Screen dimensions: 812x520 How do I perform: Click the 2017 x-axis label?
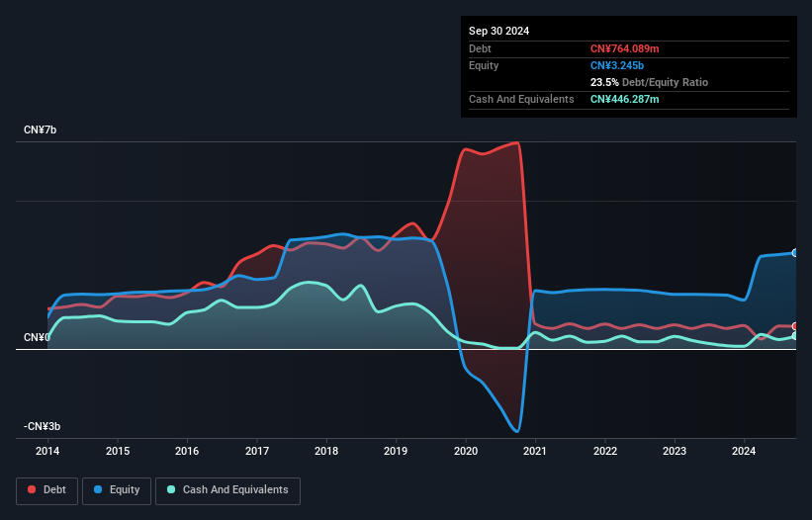click(257, 451)
